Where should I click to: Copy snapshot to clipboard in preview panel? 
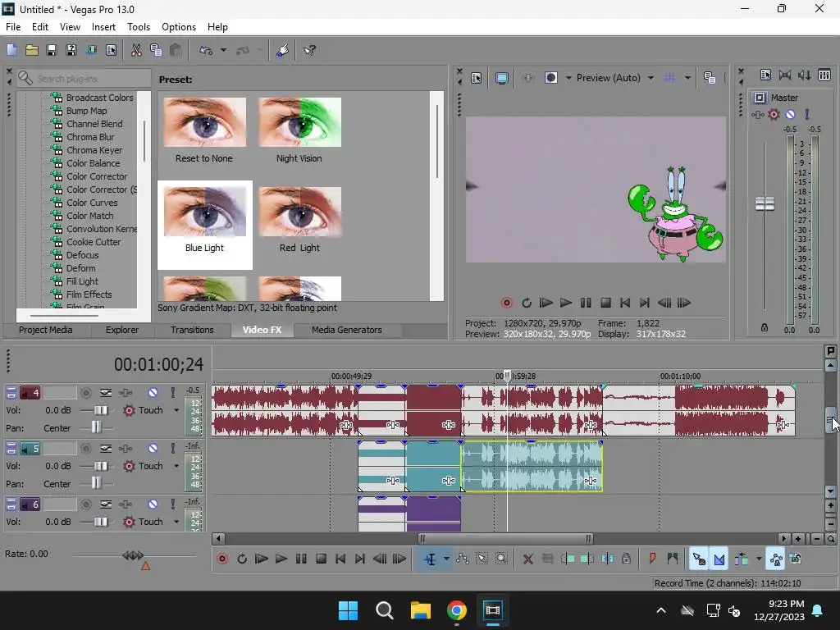tap(710, 78)
